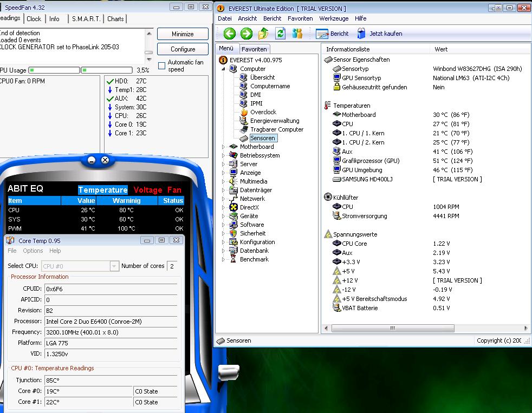The width and height of the screenshot is (532, 413).
Task: Click the EVEREST horizontal scrollbar thumb
Action: click(x=393, y=328)
